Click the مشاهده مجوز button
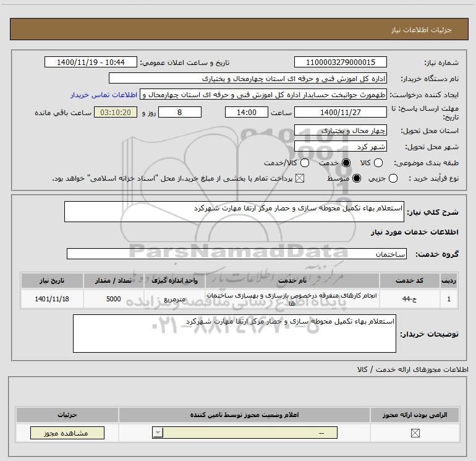Image resolution: width=476 pixels, height=461 pixels. pyautogui.click(x=67, y=433)
